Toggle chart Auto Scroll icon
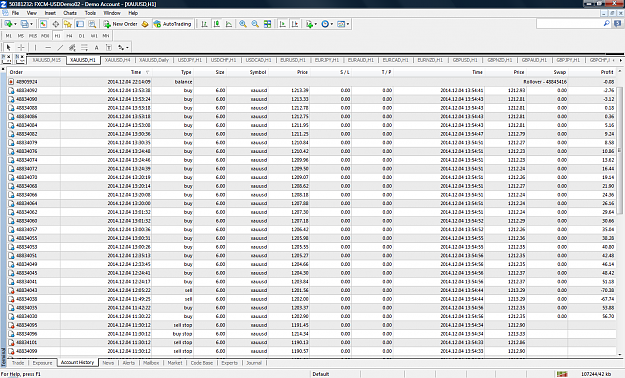625x378 pixels. [x=283, y=24]
